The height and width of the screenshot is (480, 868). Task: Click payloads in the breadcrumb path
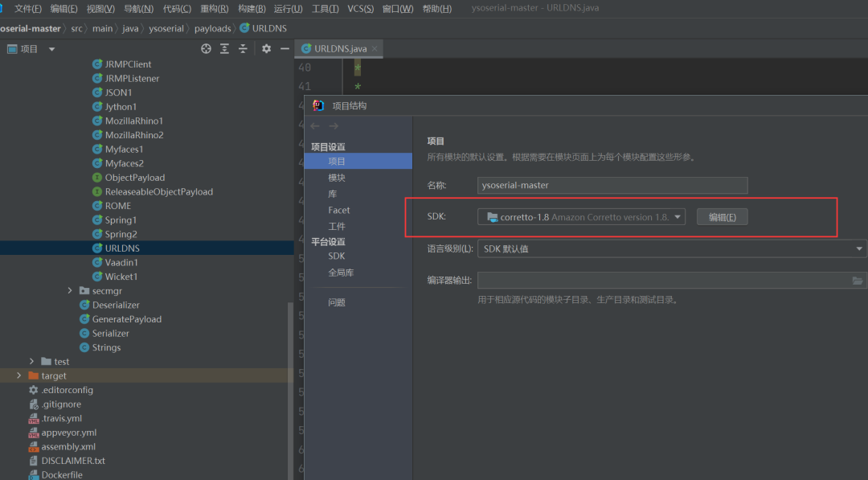point(212,28)
